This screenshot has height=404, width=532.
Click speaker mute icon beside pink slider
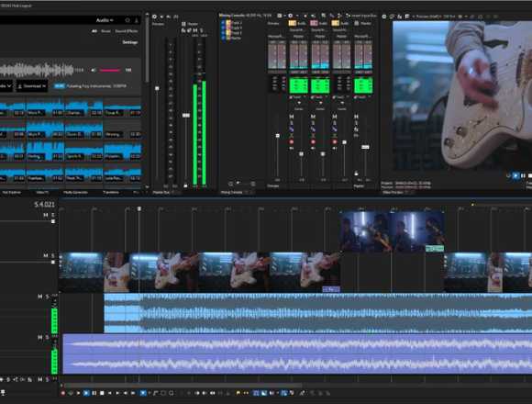pyautogui.click(x=94, y=71)
